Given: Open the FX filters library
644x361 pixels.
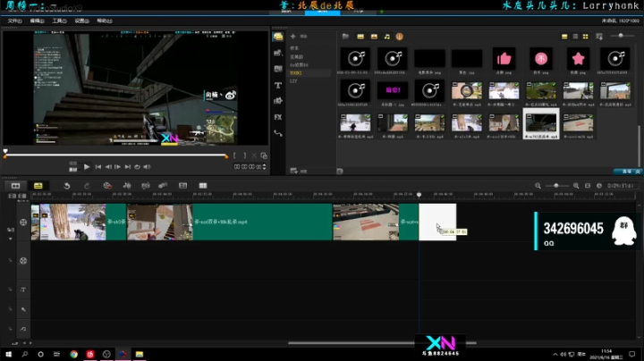Looking at the screenshot, I should click(x=278, y=117).
